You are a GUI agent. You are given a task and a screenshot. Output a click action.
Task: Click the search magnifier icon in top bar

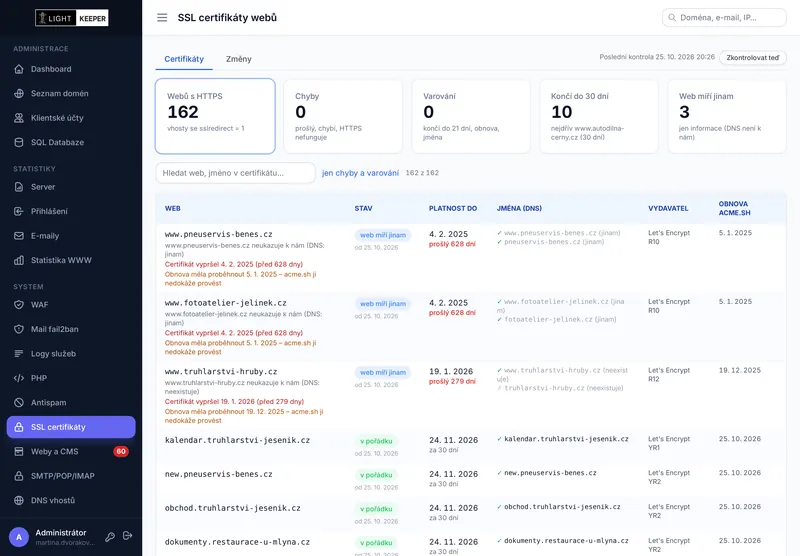pyautogui.click(x=672, y=17)
